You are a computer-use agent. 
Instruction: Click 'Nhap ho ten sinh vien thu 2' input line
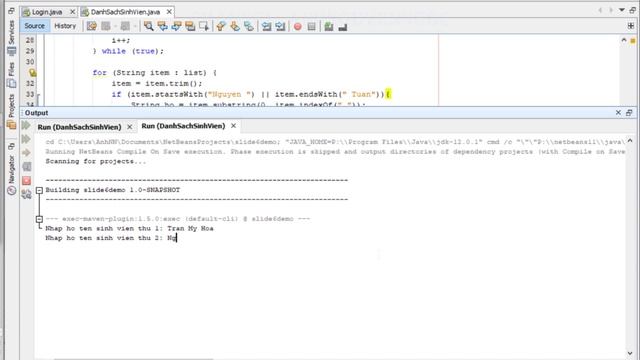coord(111,238)
